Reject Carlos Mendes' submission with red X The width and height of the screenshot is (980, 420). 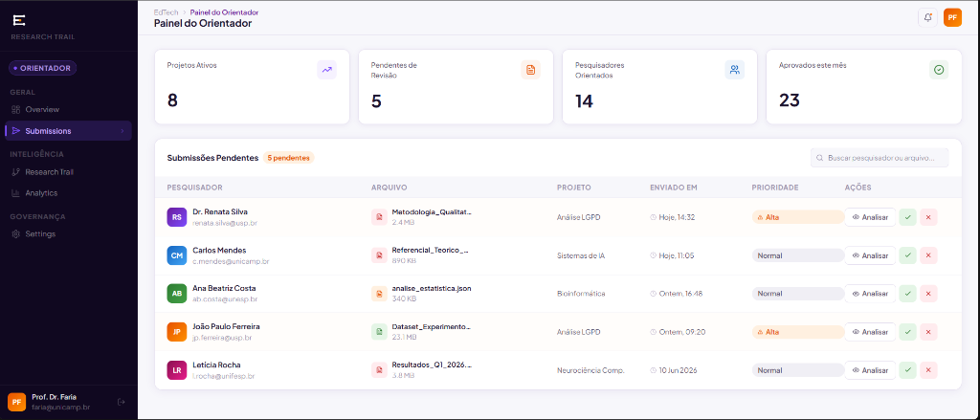point(928,255)
